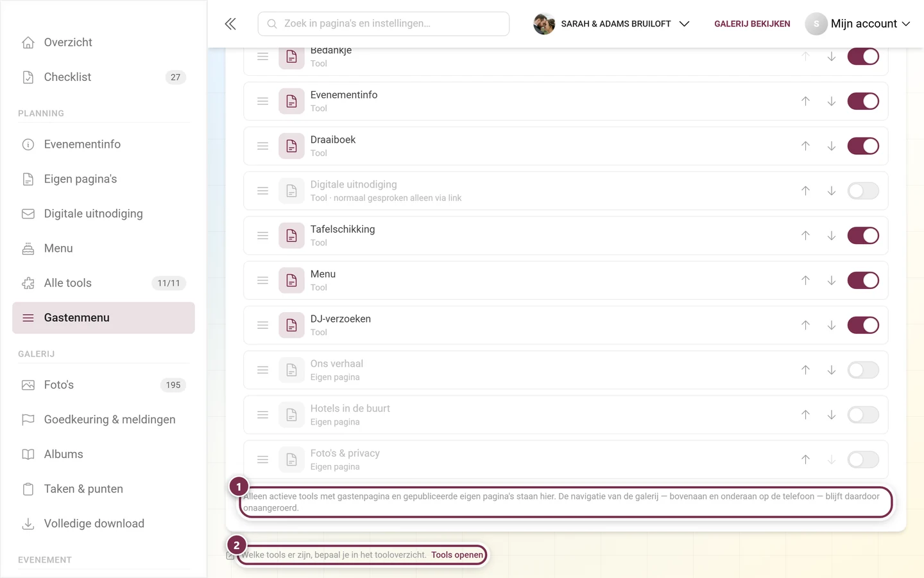
Task: Turn off the Tafelschikking toggle
Action: [x=863, y=236]
